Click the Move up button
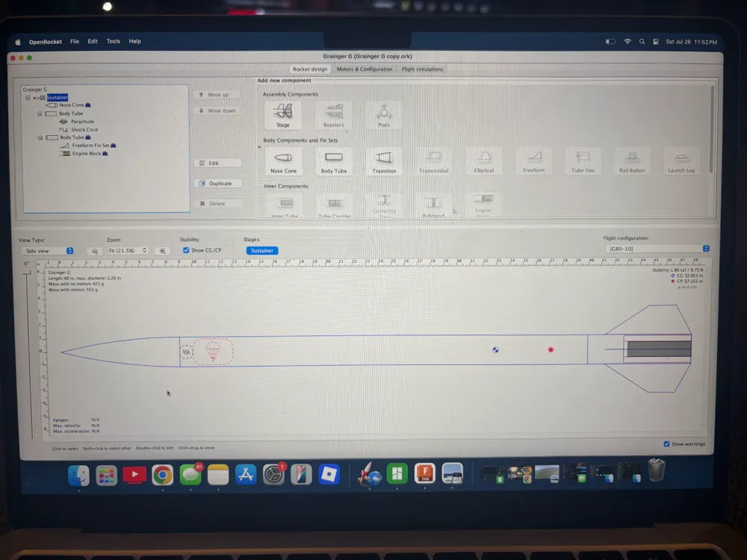Screen dimensions: 747x560 (217, 95)
